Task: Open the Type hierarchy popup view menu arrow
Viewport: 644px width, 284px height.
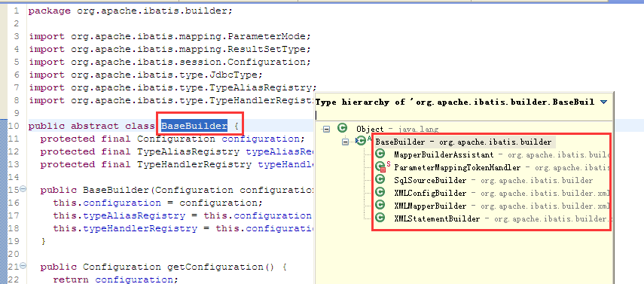Action: coord(603,102)
